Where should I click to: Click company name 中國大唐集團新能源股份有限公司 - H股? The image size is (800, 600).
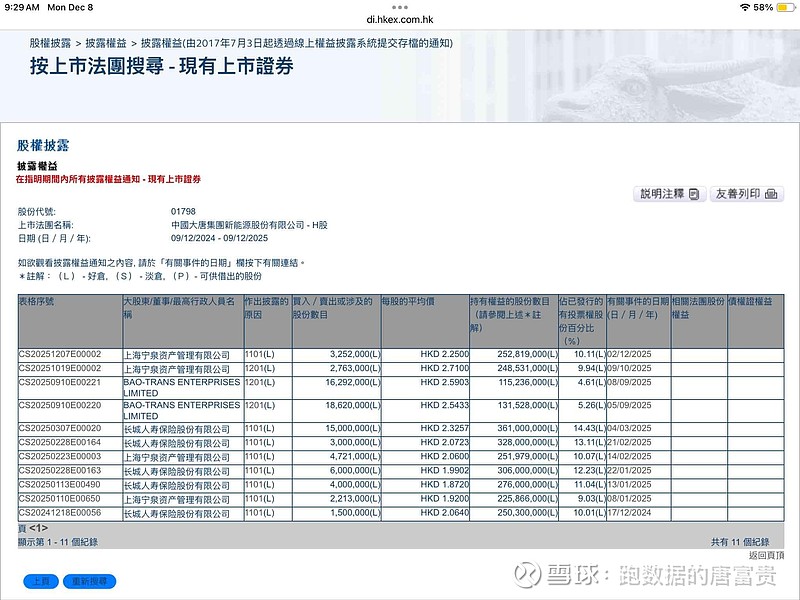tap(249, 225)
